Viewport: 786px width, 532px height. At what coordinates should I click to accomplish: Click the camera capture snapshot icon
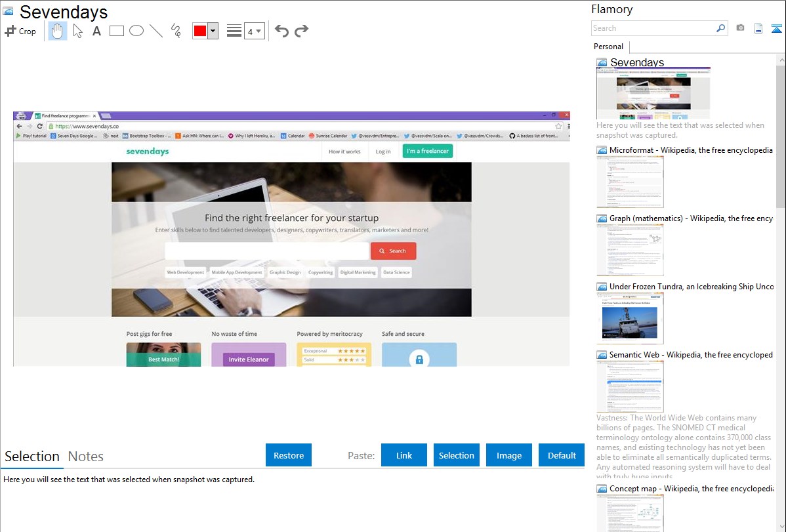[740, 28]
